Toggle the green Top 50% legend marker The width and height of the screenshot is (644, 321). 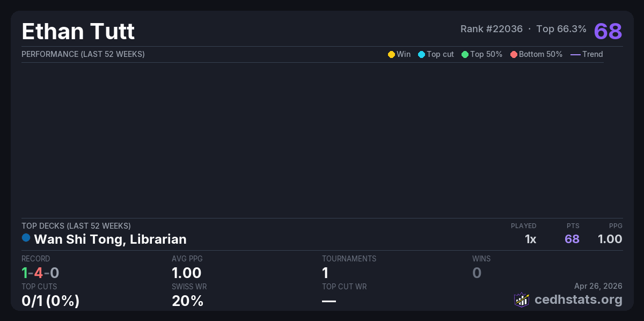[465, 54]
